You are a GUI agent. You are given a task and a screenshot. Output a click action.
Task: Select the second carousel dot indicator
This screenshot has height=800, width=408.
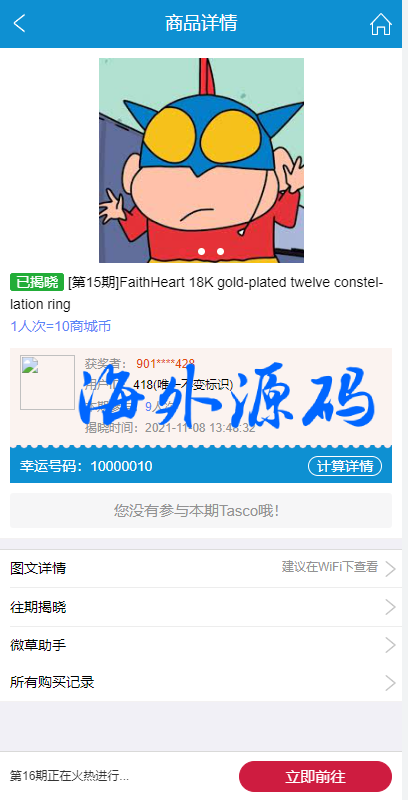pyautogui.click(x=220, y=252)
